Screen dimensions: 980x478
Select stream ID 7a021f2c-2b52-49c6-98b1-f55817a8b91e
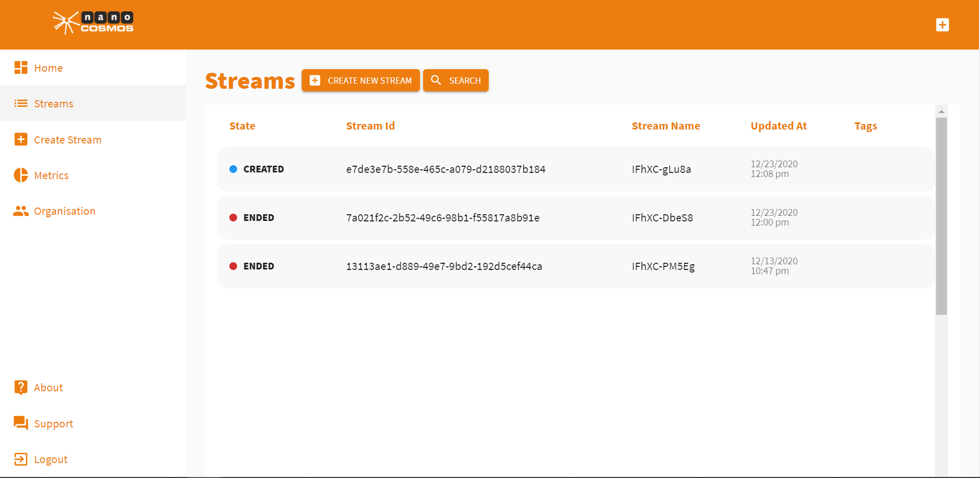tap(442, 218)
